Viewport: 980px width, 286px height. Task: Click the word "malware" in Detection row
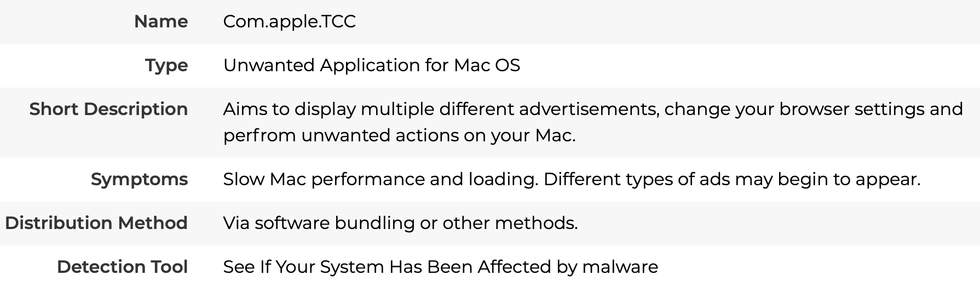620,267
